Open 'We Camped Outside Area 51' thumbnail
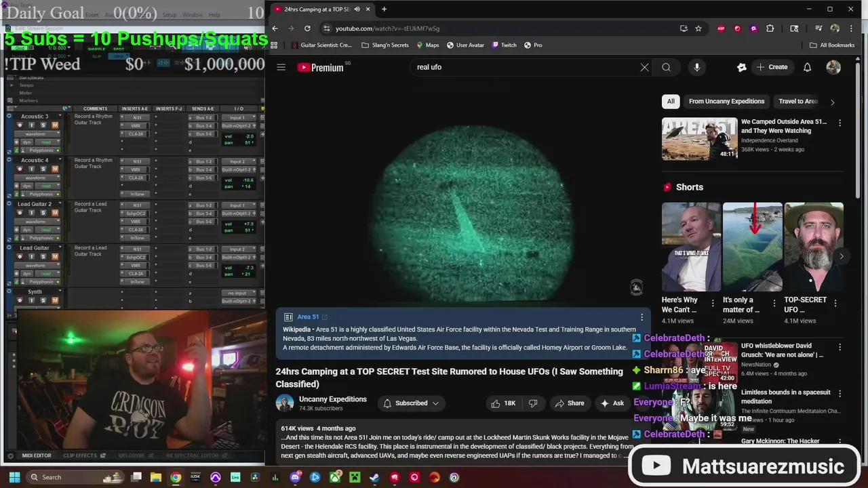The image size is (868, 488). 699,139
